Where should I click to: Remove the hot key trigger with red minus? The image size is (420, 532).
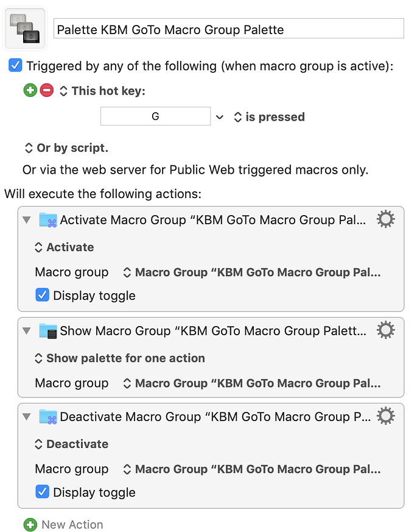47,91
